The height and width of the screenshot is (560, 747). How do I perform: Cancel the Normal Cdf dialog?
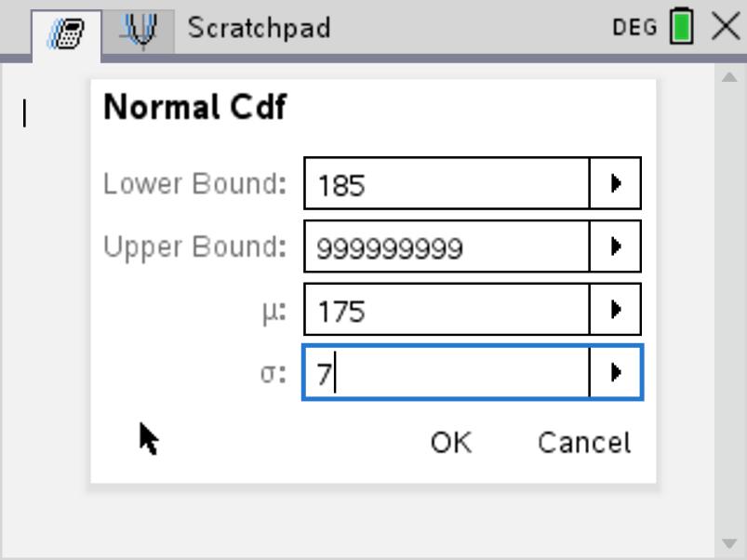(x=584, y=443)
